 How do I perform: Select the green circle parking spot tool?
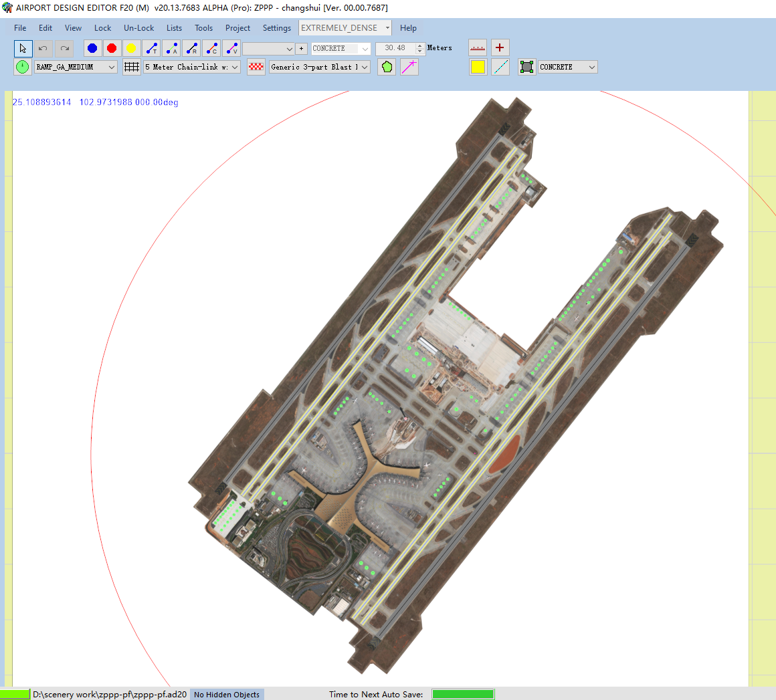tap(23, 67)
